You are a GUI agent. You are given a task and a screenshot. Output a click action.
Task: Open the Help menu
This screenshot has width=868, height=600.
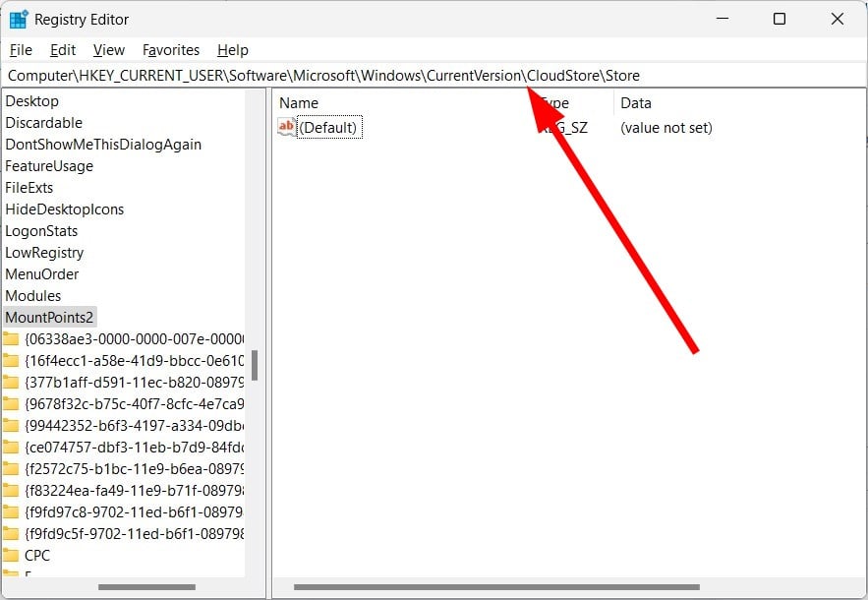click(233, 50)
